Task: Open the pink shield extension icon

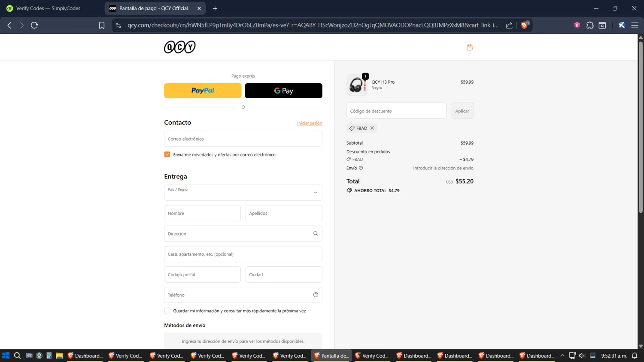Action: (577, 25)
